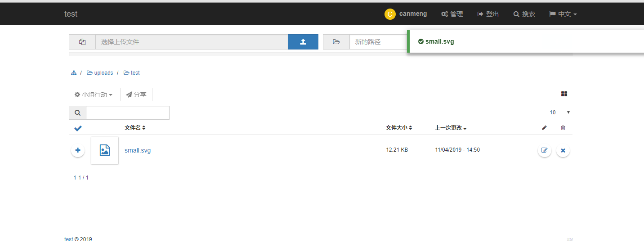Click the paste files icon beside upload field
The height and width of the screenshot is (243, 644).
(82, 42)
